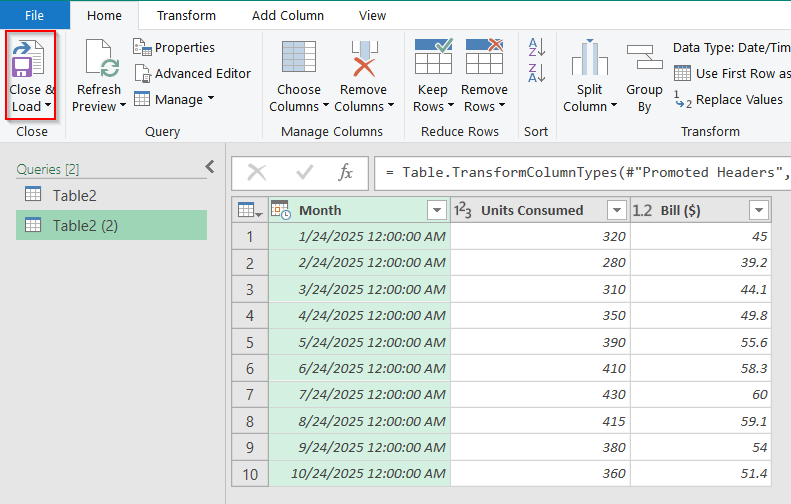Click into the formula bar text
Viewport: 791px width, 504px height.
[585, 173]
